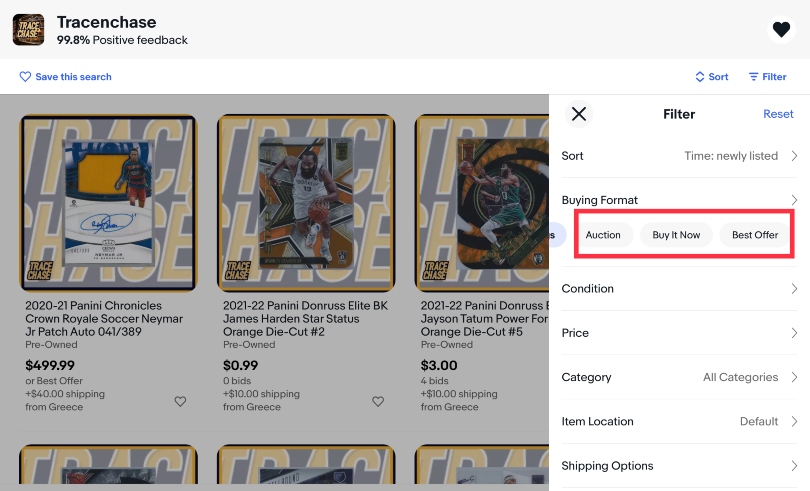Image resolution: width=810 pixels, height=491 pixels.
Task: Expand the Condition filter row
Action: (680, 289)
